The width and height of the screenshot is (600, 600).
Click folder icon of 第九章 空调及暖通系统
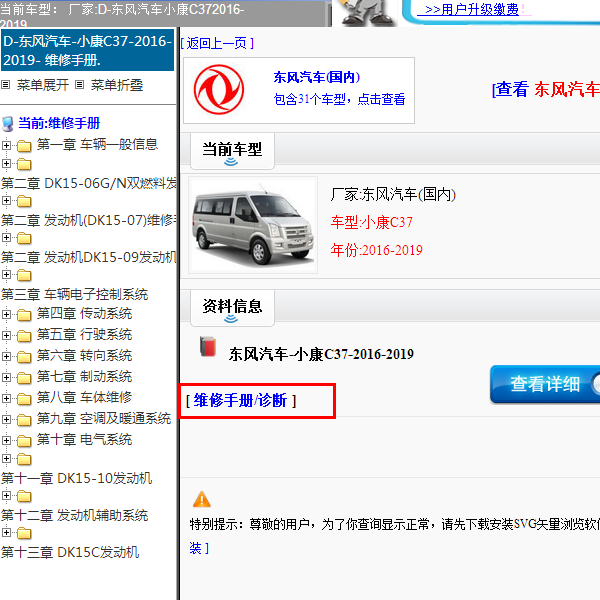24,420
